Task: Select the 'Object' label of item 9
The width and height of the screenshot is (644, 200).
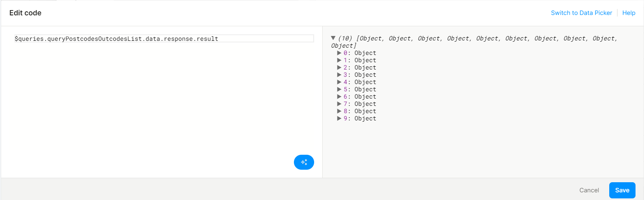Action: 365,118
